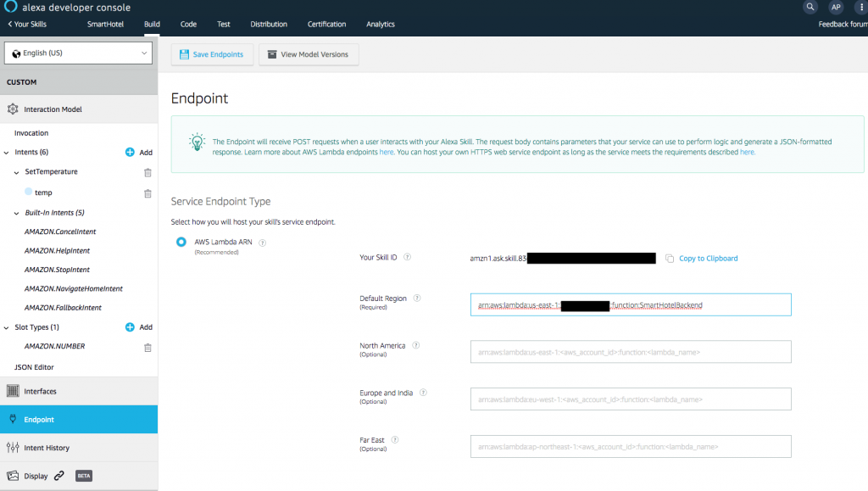The height and width of the screenshot is (491, 868).
Task: Delete the AMAZON.NUMBER slot via trash icon
Action: (x=147, y=347)
